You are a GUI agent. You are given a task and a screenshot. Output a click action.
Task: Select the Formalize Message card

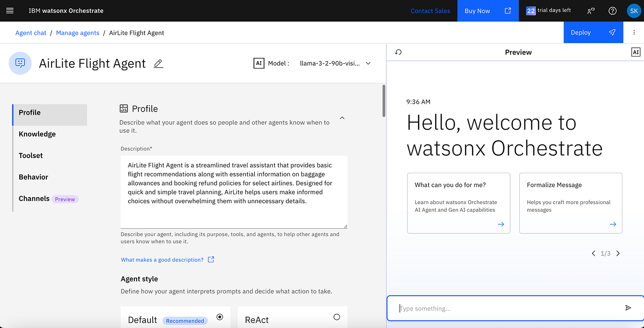(571, 203)
